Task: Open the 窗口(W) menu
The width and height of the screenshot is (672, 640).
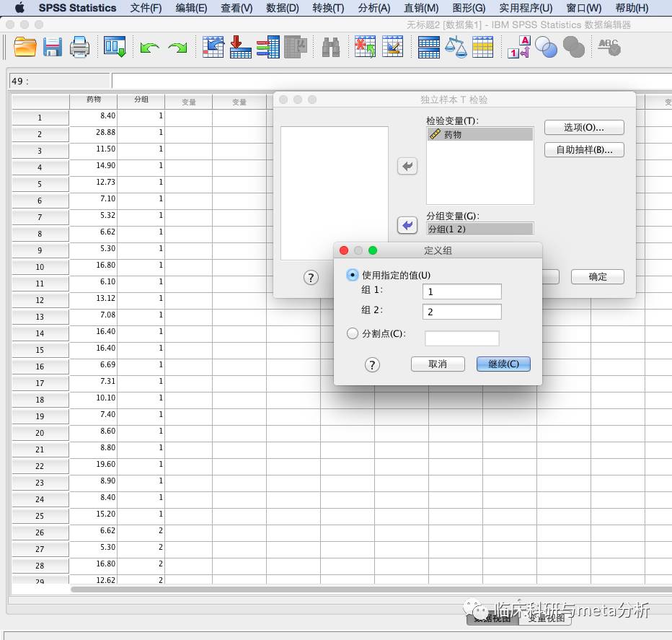Action: 584,8
